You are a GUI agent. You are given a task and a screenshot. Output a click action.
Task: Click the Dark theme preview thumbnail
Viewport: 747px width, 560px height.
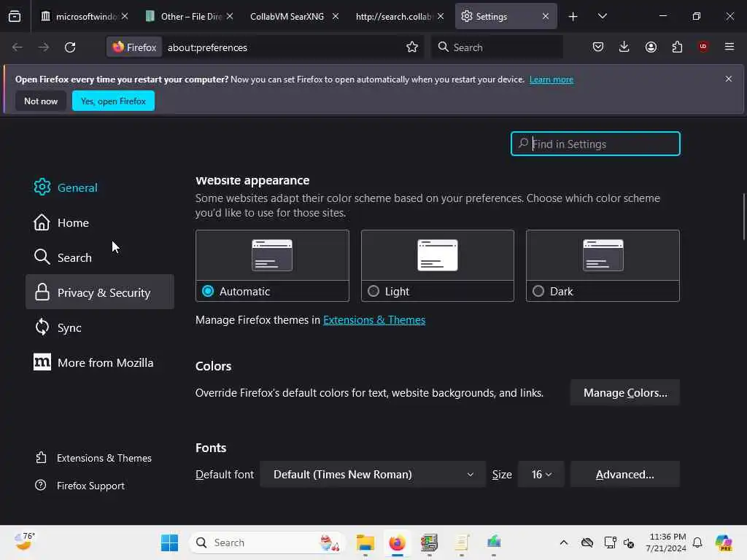[603, 255]
